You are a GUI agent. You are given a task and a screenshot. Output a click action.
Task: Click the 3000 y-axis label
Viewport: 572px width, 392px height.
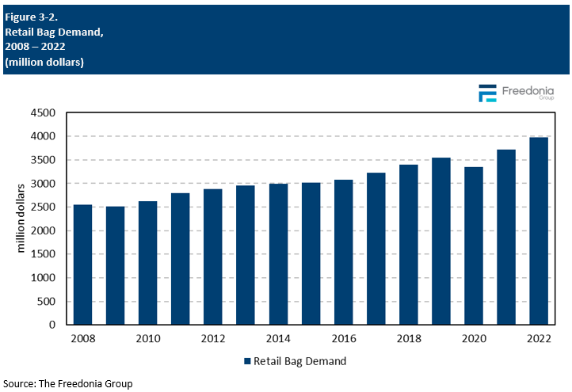[43, 184]
